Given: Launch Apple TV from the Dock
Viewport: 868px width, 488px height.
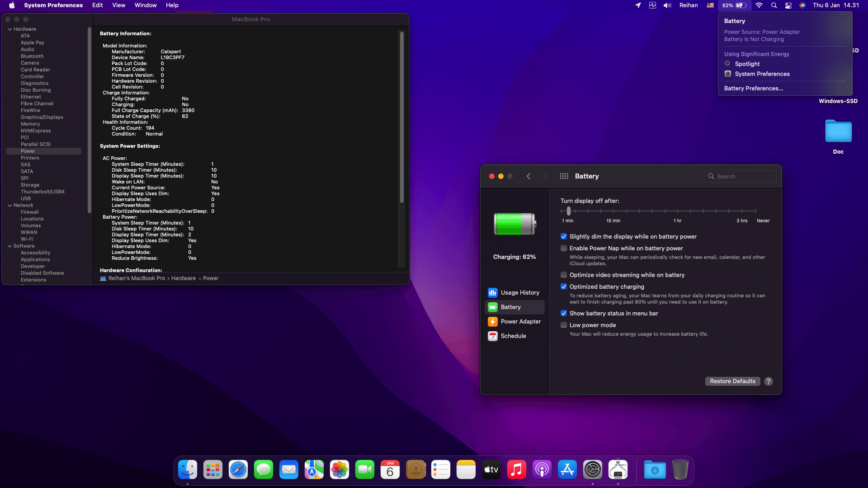Looking at the screenshot, I should click(x=491, y=470).
